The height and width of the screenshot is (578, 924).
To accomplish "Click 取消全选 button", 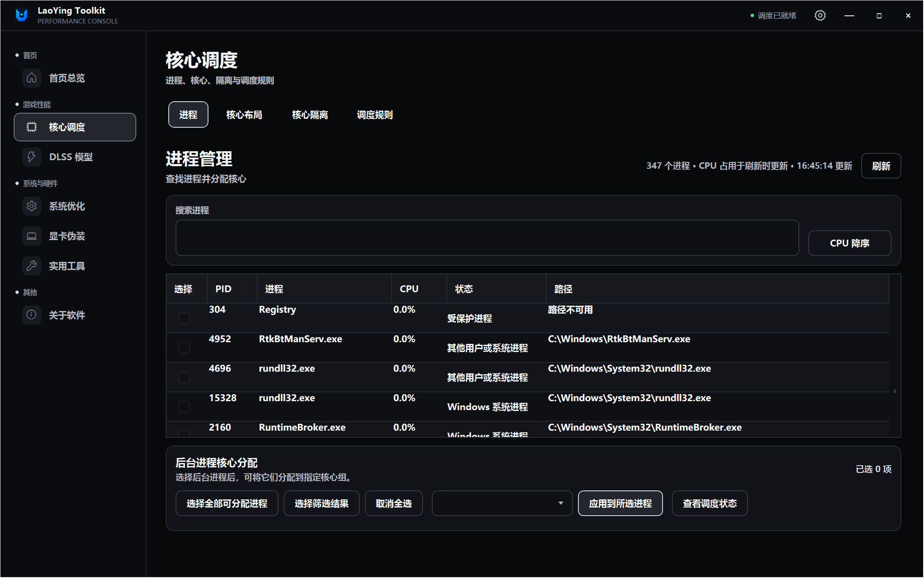I will tap(393, 503).
